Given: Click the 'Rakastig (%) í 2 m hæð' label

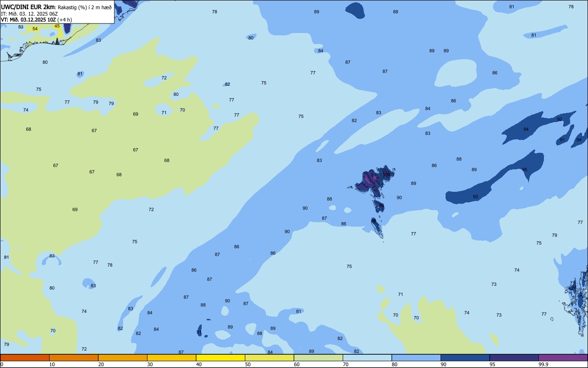Looking at the screenshot, I should (84, 7).
